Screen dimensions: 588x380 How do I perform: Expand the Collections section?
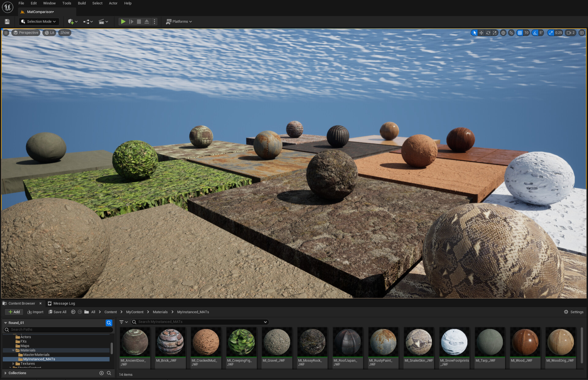6,373
